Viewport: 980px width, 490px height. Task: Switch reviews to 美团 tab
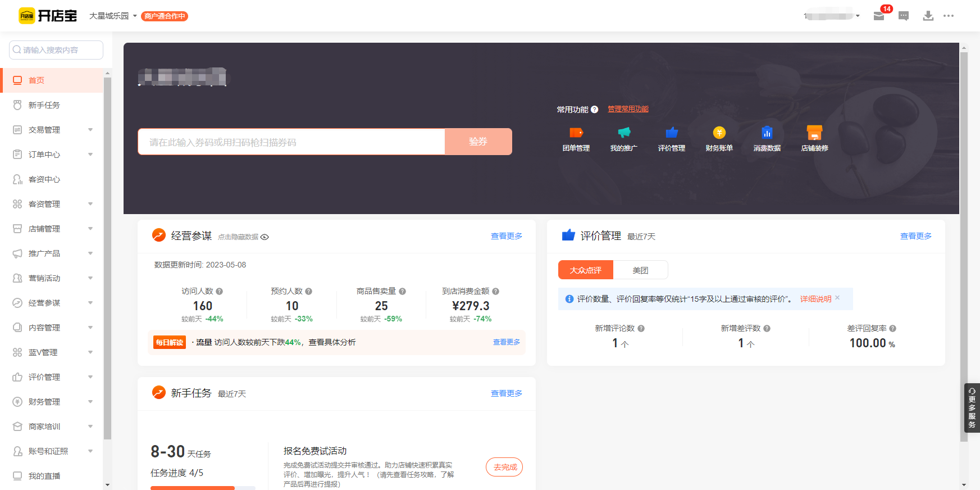pos(640,270)
